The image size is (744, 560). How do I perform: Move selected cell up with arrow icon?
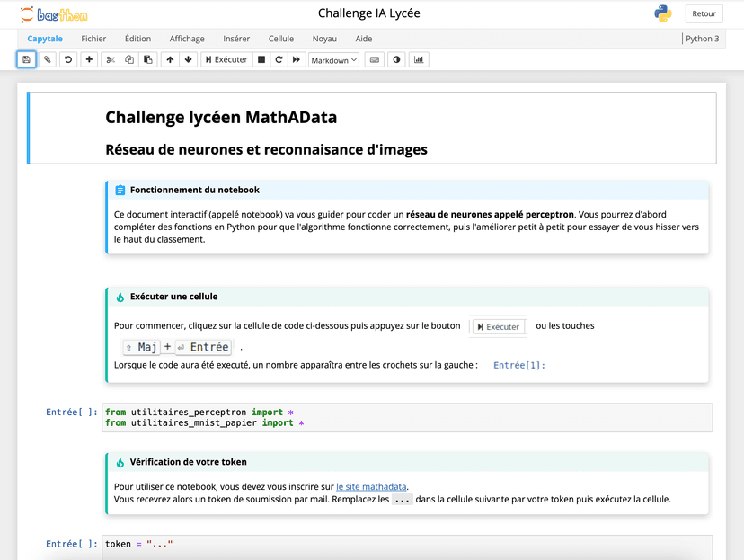[170, 59]
